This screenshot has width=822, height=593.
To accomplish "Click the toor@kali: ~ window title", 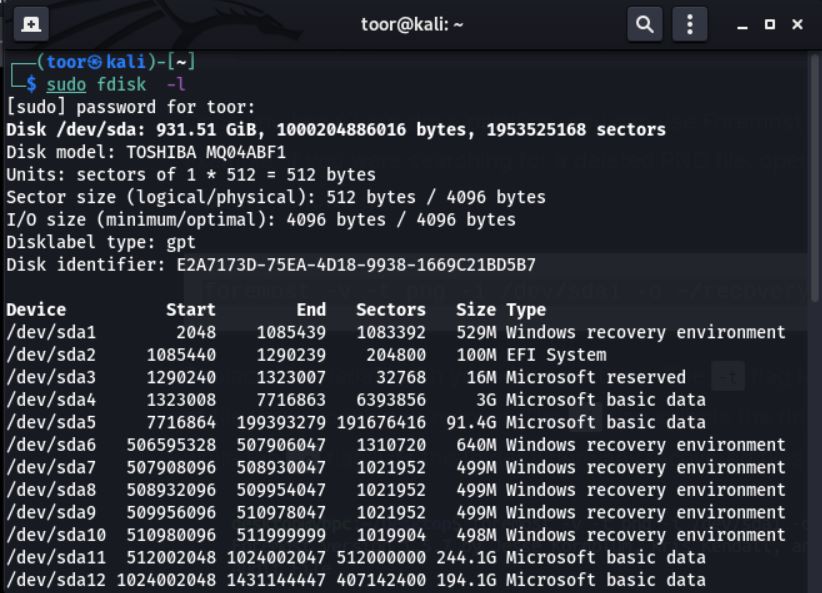I will pyautogui.click(x=410, y=22).
